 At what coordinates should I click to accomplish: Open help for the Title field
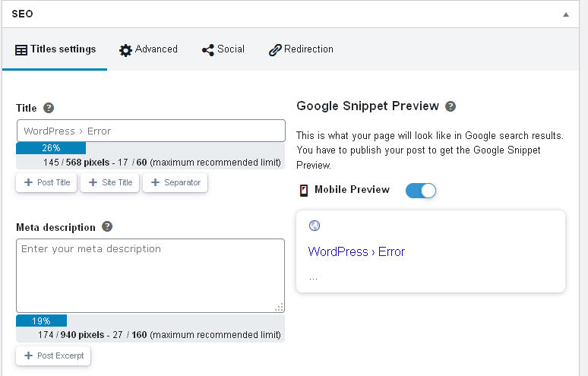tap(49, 108)
